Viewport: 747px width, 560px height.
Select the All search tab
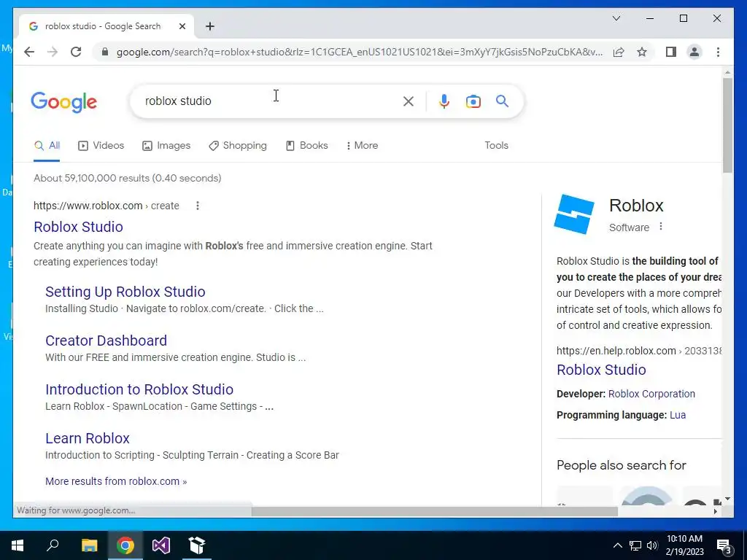tap(47, 146)
